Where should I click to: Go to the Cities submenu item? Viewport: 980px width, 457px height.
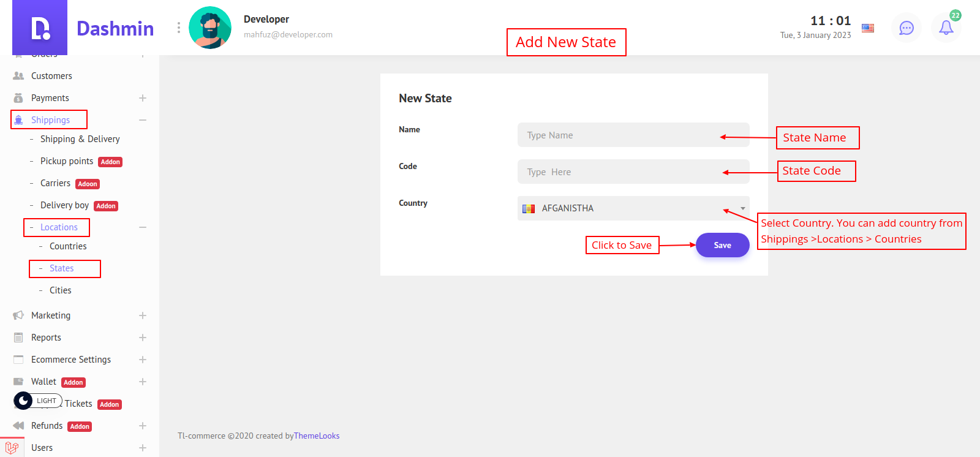pos(60,290)
